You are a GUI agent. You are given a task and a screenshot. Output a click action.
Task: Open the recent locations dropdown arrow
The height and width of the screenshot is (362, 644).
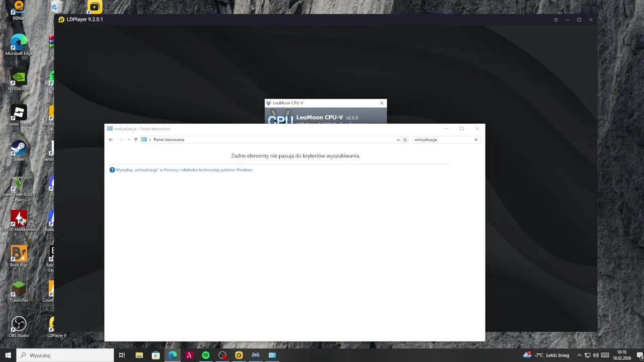click(x=129, y=140)
